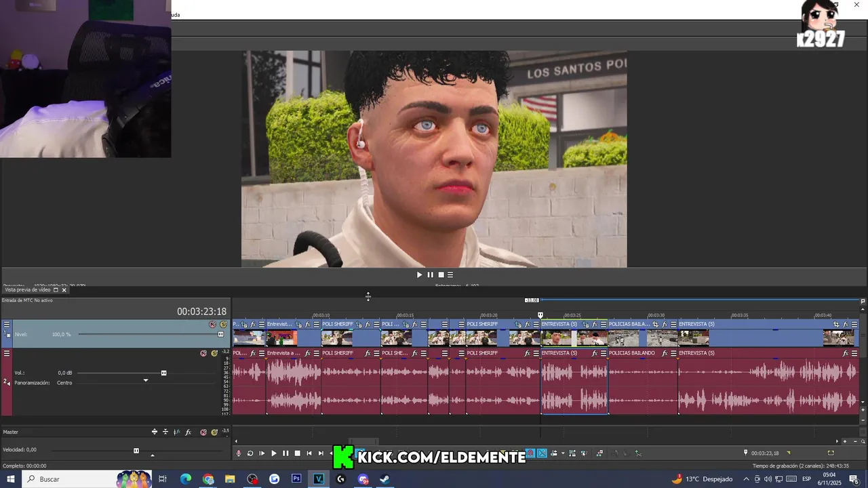Open File Explorer from taskbar
Image resolution: width=868 pixels, height=488 pixels.
(x=230, y=479)
